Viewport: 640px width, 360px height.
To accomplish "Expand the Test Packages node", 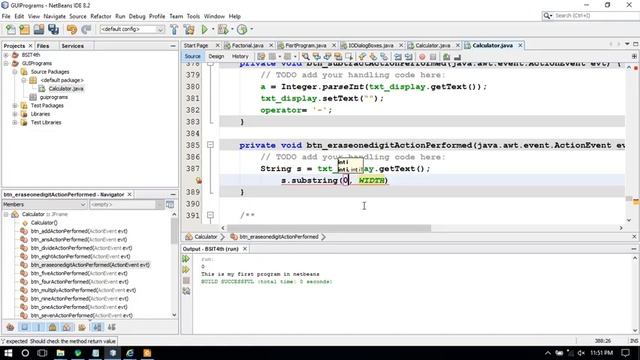I will pos(15,105).
